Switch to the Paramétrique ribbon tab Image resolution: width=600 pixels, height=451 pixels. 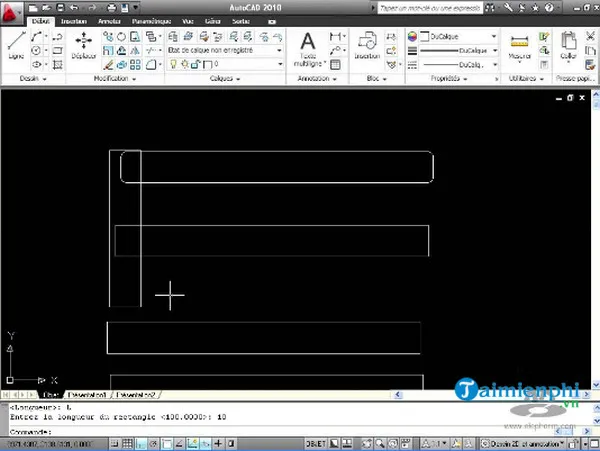[x=152, y=21]
